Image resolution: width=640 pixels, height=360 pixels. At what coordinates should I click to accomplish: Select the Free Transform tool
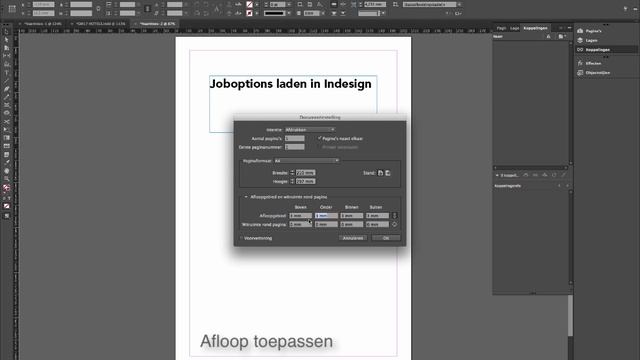(7, 130)
